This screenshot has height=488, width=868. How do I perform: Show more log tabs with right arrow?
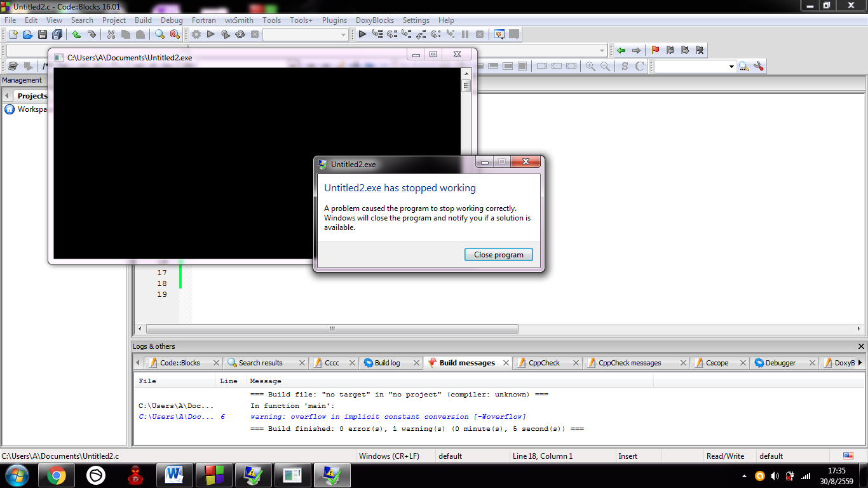coord(860,363)
